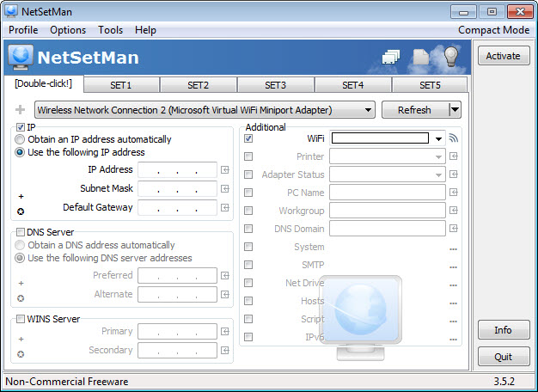Viewport: 538px width, 392px height.
Task: Open the IPv6 settings ellipsis
Action: click(x=453, y=340)
